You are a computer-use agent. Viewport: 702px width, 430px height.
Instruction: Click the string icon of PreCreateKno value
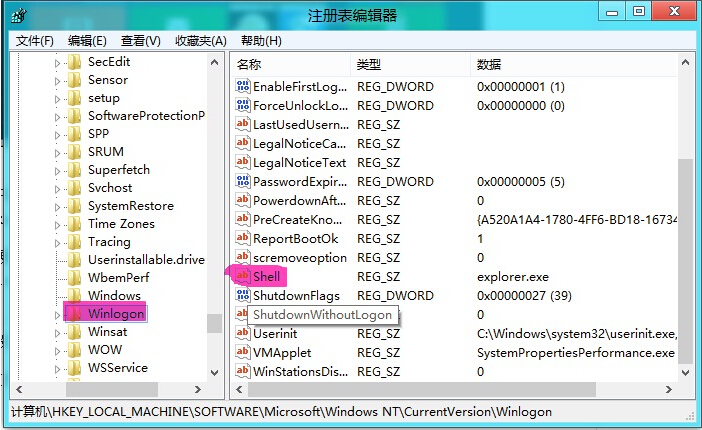pyautogui.click(x=242, y=219)
